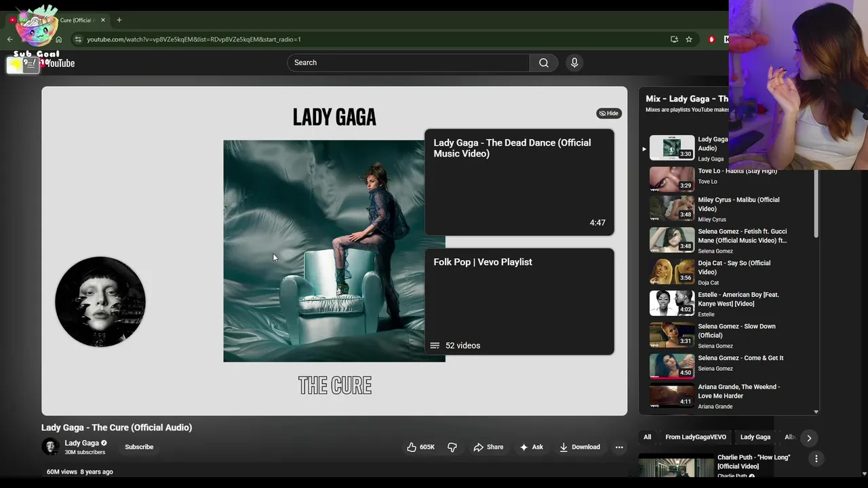
Task: Download the video
Action: (580, 447)
